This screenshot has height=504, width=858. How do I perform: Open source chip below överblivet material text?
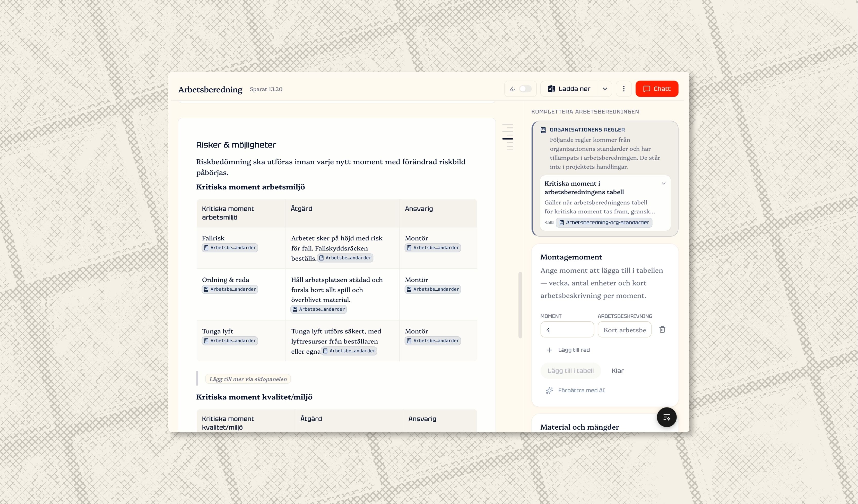(x=319, y=309)
